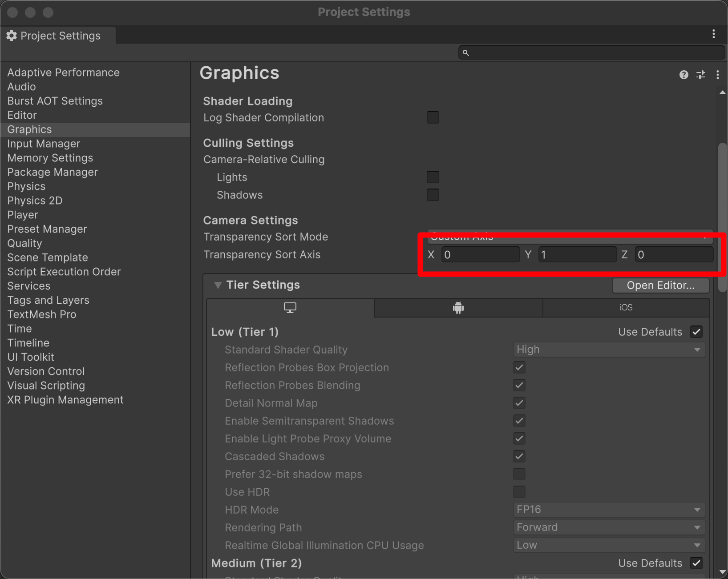Toggle Prefer 32-bit shadow maps checkbox
The width and height of the screenshot is (728, 579).
click(x=519, y=474)
